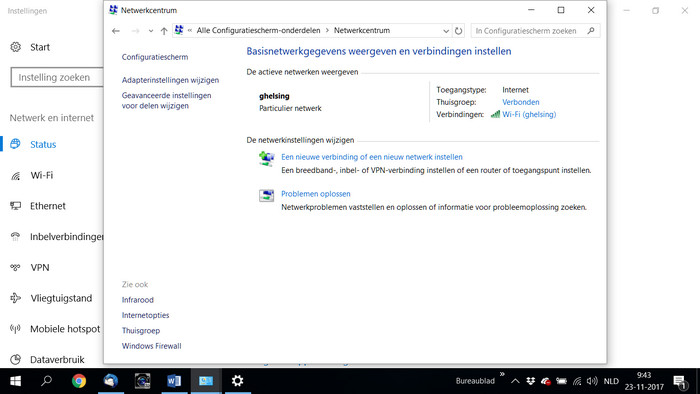The image size is (700, 394).
Task: Open Internetopties under Zie ook
Action: tap(146, 315)
